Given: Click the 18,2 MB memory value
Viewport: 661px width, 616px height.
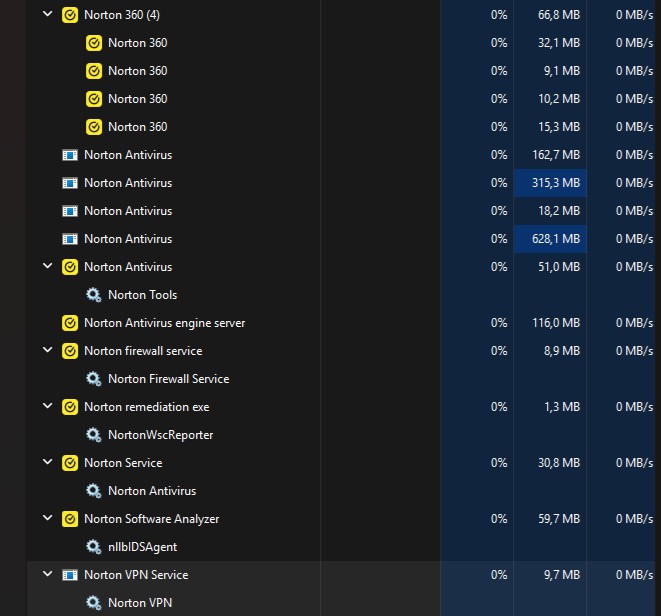Looking at the screenshot, I should tap(559, 211).
